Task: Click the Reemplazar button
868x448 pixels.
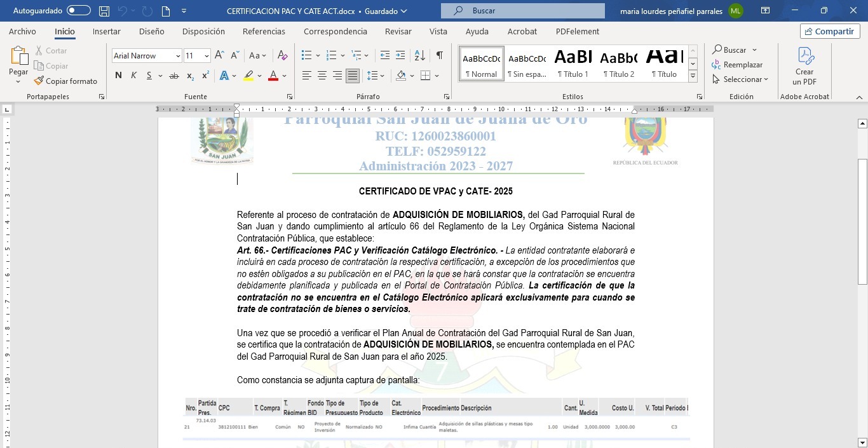Action: [x=738, y=65]
